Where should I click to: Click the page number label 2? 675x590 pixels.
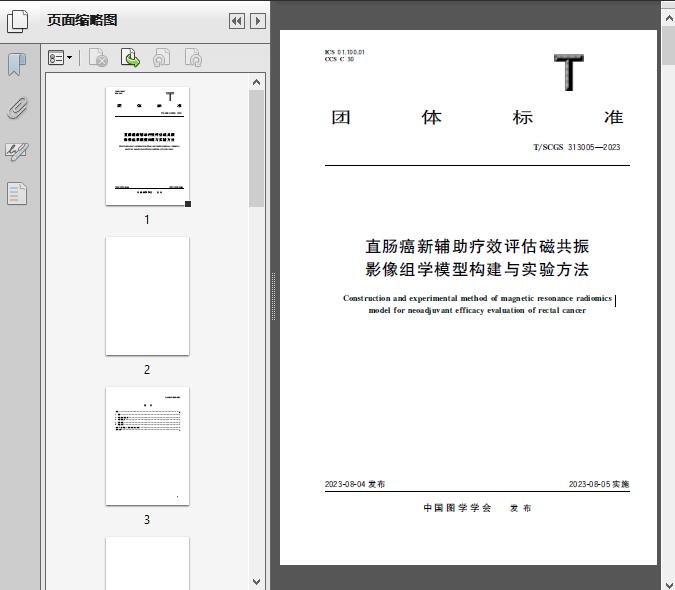click(147, 370)
